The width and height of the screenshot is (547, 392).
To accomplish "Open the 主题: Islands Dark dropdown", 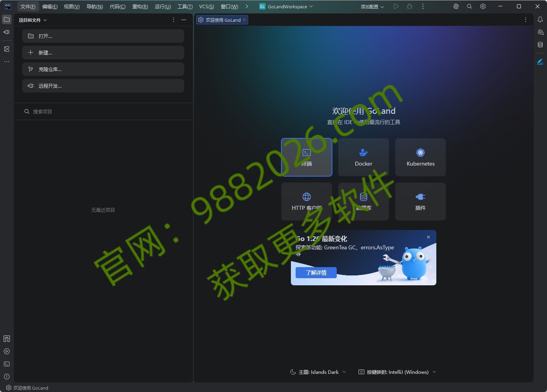I will click(318, 372).
